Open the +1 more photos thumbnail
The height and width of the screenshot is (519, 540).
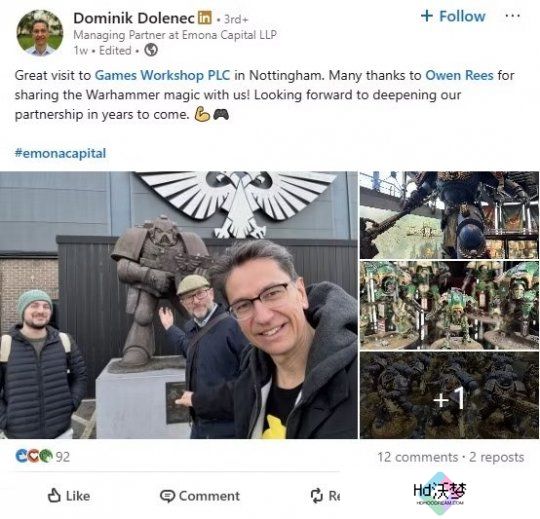[449, 395]
